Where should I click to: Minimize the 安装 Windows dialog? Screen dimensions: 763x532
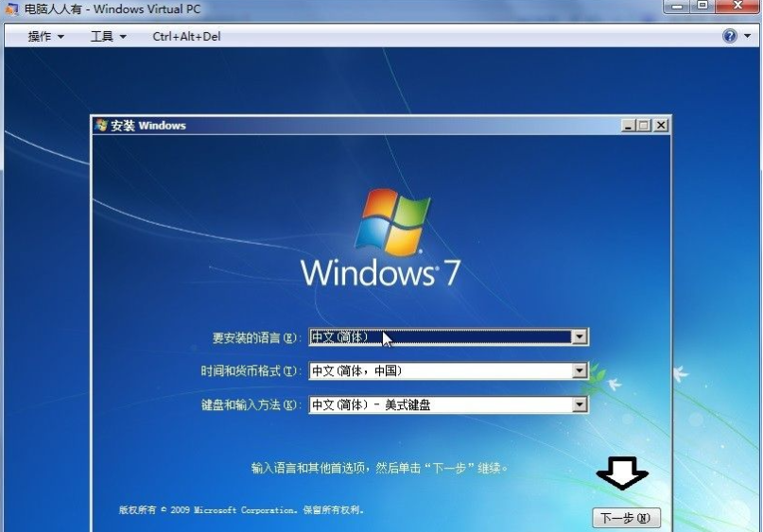coord(628,126)
